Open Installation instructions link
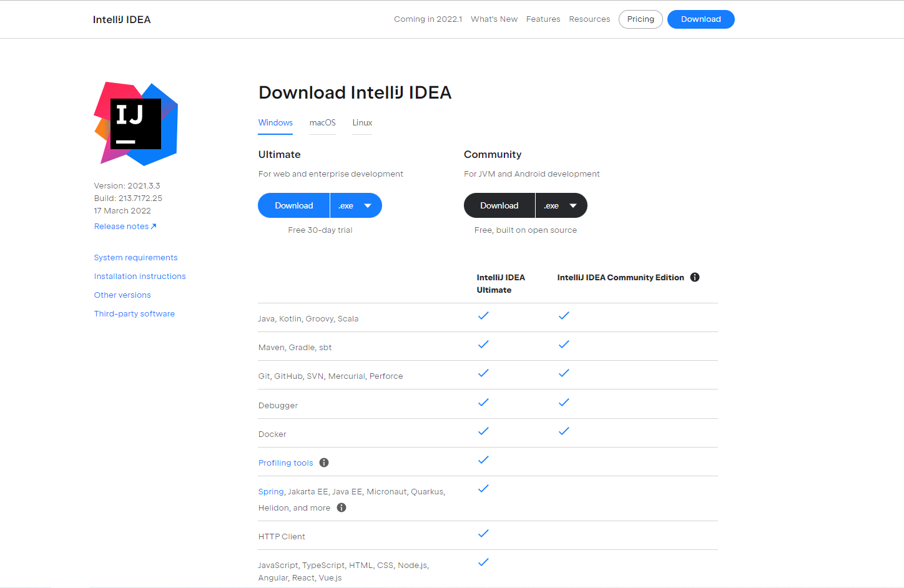Image resolution: width=904 pixels, height=588 pixels. tap(140, 277)
